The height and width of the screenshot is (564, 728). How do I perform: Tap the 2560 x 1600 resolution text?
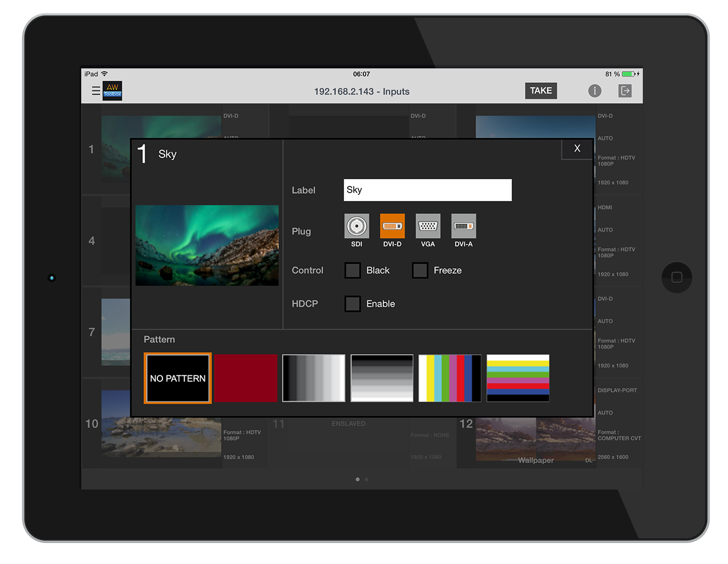[613, 457]
